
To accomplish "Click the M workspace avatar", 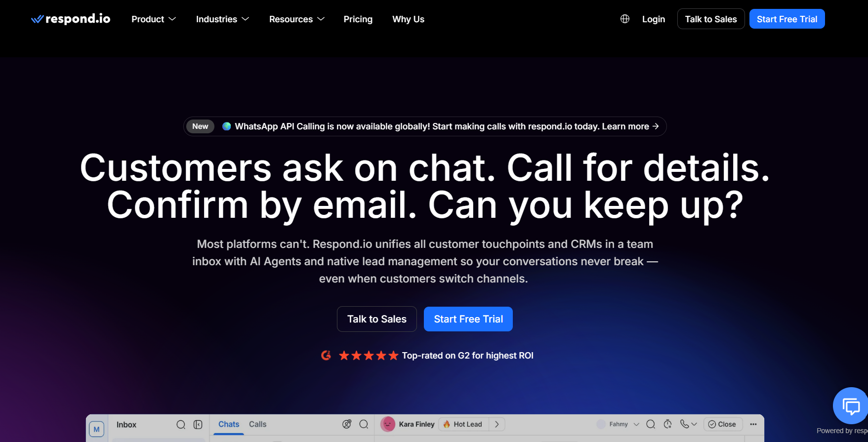I will [x=96, y=429].
